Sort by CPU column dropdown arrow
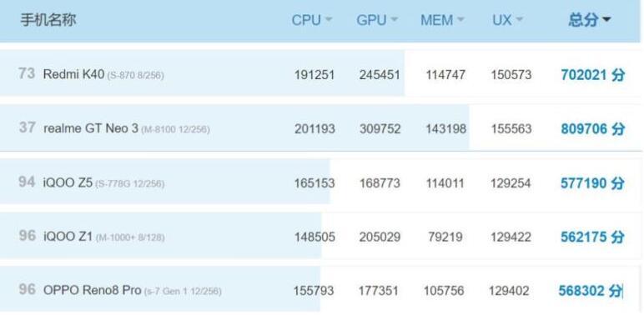 point(328,20)
